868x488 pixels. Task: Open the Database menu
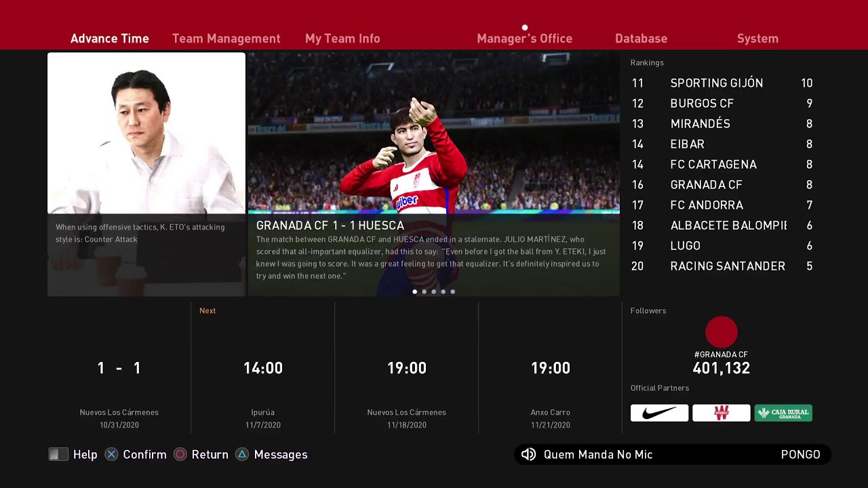tap(641, 39)
